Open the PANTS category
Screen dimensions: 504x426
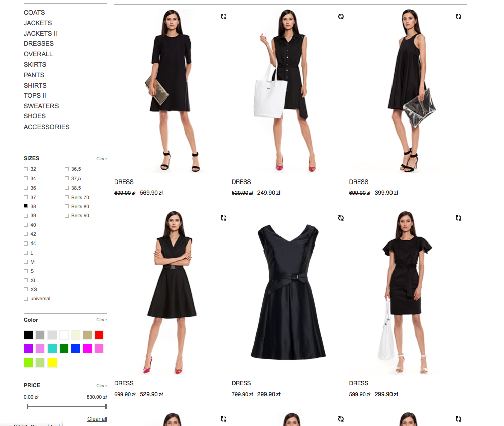34,75
